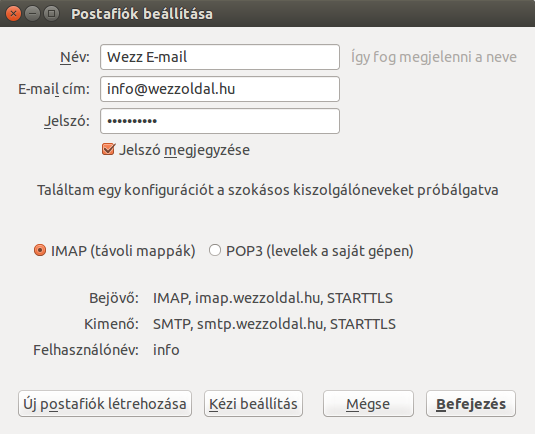535x434 pixels.
Task: Click the Kimenő smtp.wezzoldal.hu server line
Action: 274,324
